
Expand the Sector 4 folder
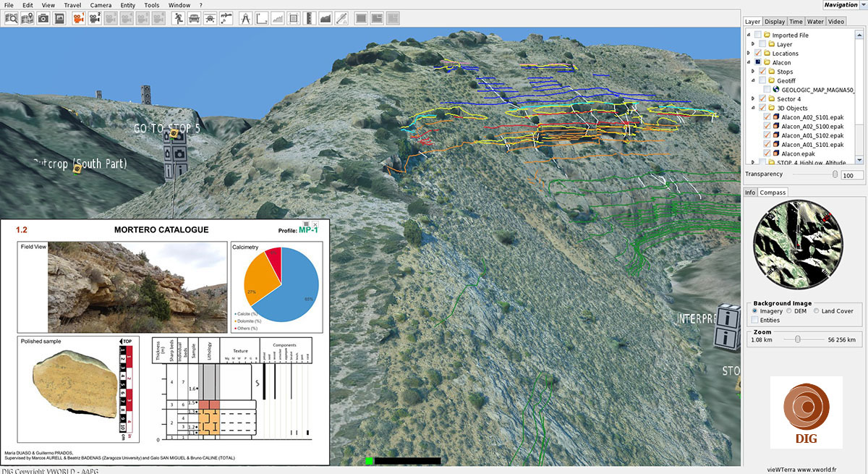pyautogui.click(x=753, y=99)
